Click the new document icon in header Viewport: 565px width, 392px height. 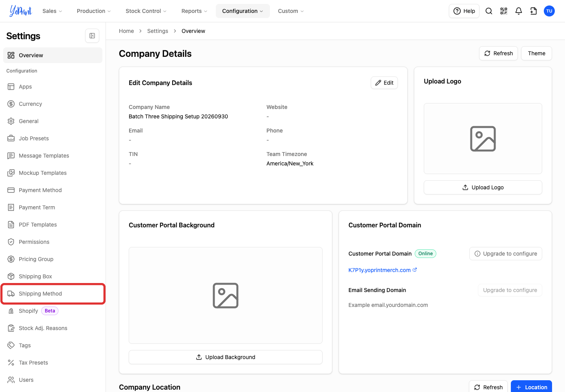click(x=534, y=11)
